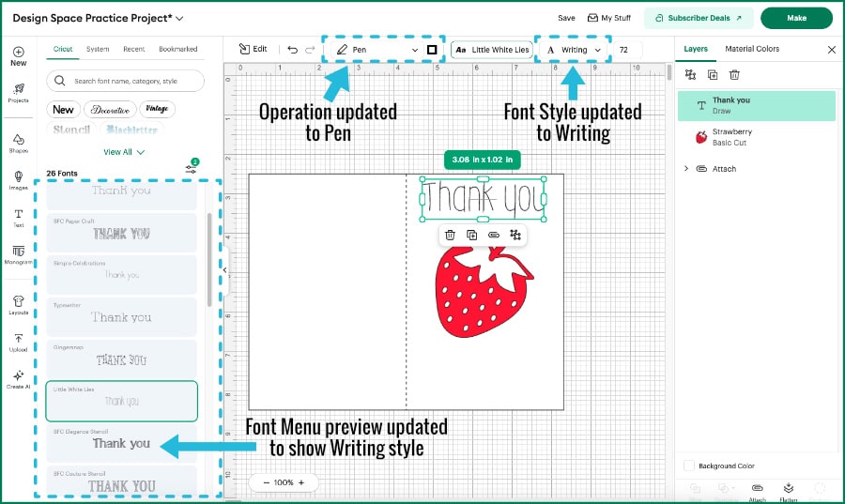Select the Typewriter font preview
The image size is (845, 504).
(121, 316)
